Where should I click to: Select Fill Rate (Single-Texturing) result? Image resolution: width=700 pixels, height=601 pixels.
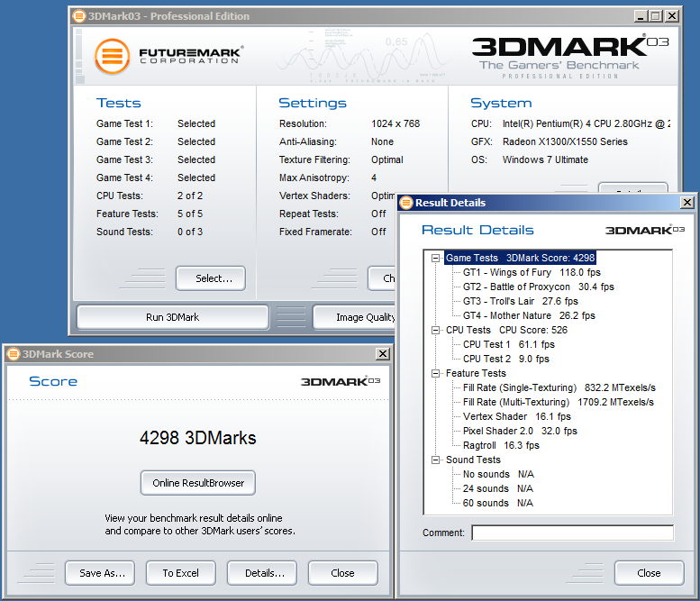[x=559, y=387]
